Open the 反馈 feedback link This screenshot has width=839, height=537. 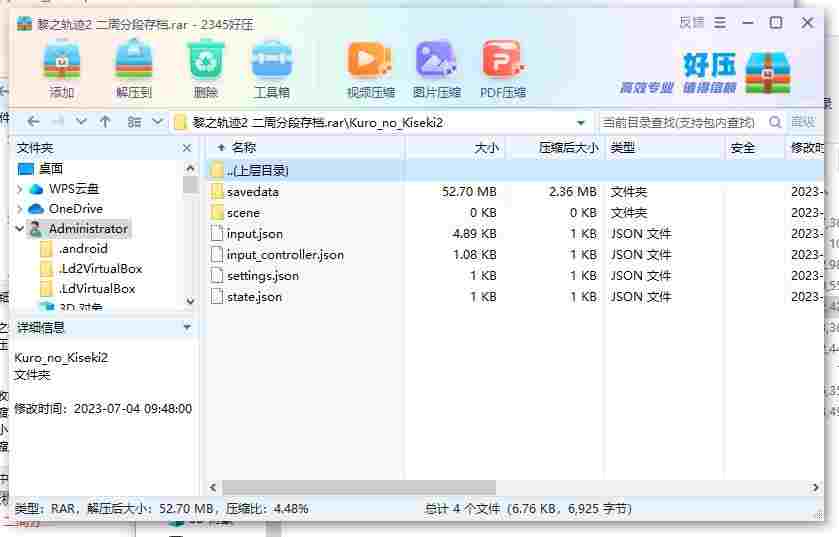tap(692, 22)
